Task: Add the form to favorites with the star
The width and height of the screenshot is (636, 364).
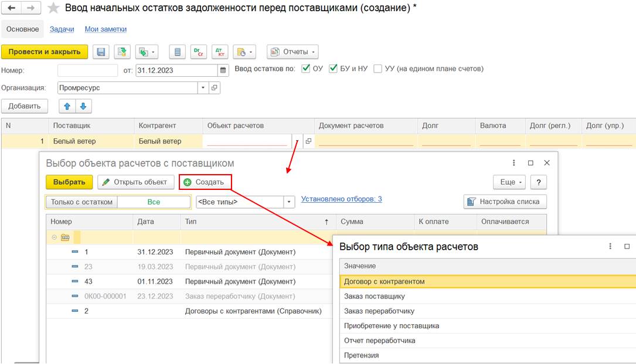Action: point(53,8)
